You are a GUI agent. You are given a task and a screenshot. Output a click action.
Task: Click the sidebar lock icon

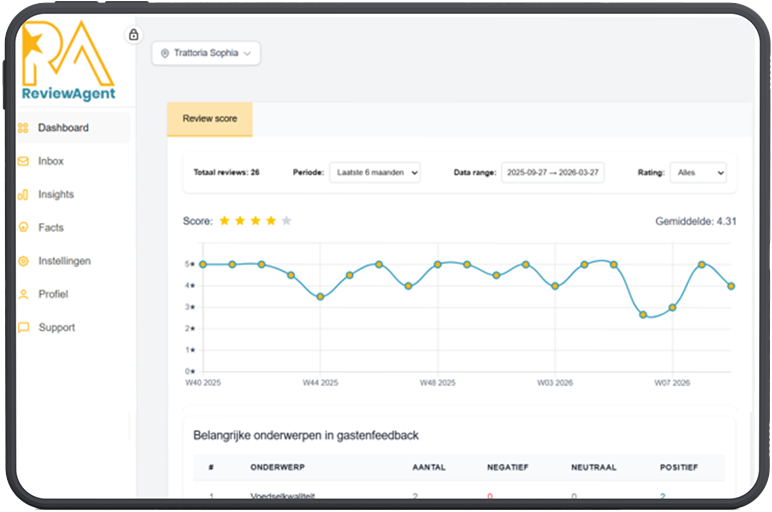click(133, 34)
